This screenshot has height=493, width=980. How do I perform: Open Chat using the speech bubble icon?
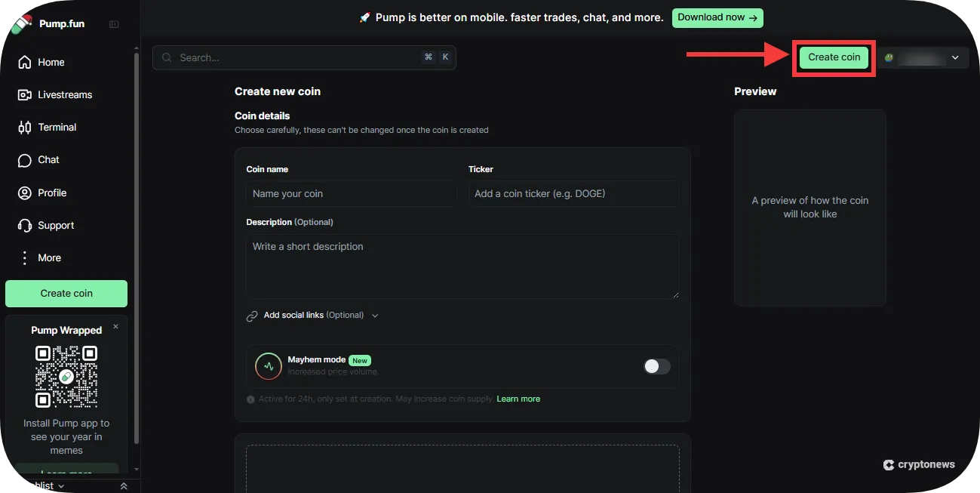(x=25, y=160)
